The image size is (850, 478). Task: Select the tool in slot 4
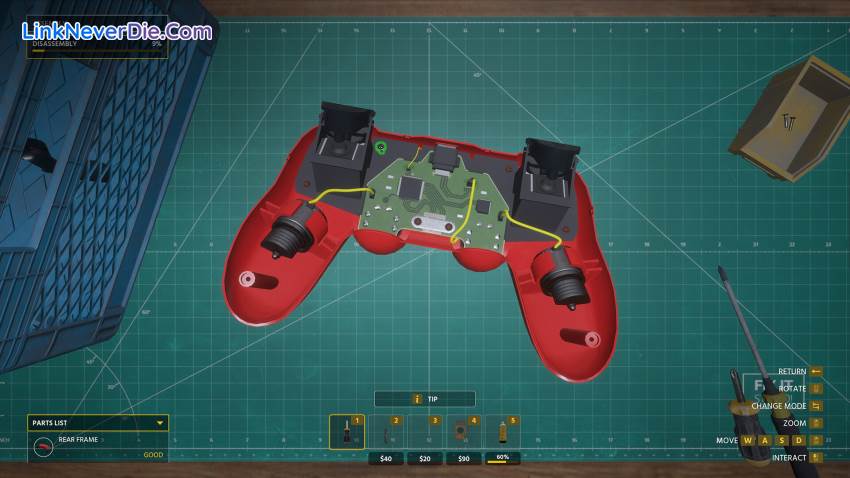coord(463,432)
